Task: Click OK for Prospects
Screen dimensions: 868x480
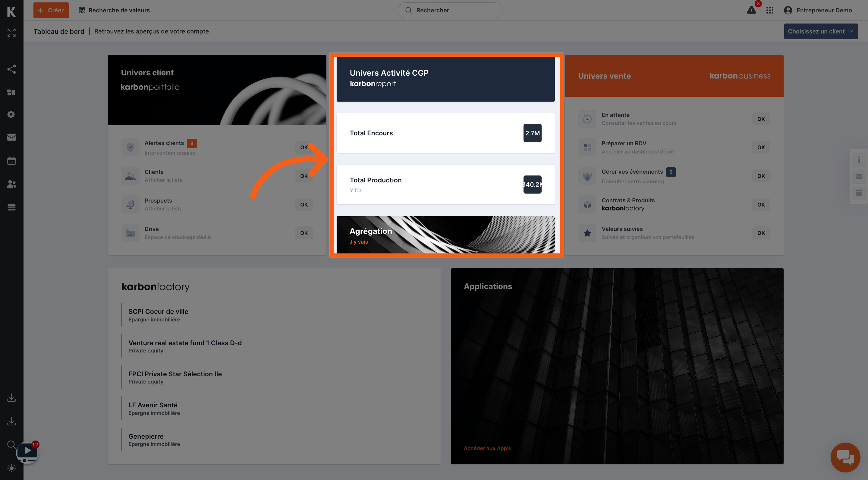Action: [304, 205]
